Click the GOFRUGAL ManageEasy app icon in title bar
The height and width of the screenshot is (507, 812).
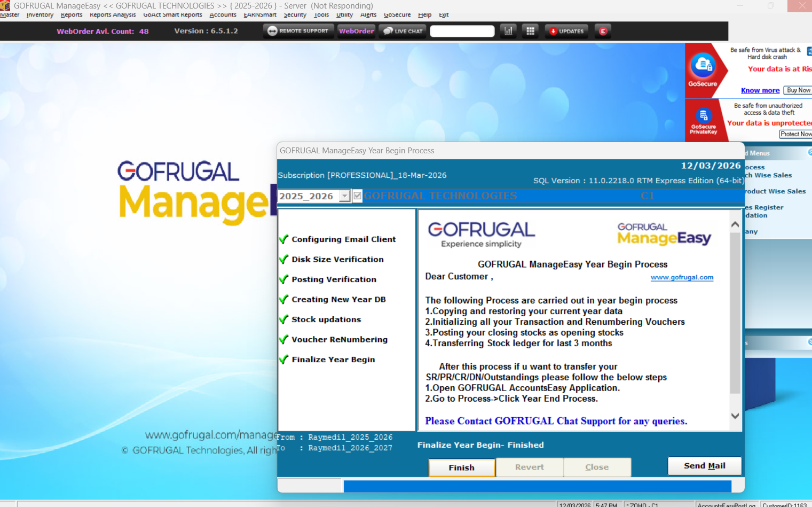pos(5,5)
